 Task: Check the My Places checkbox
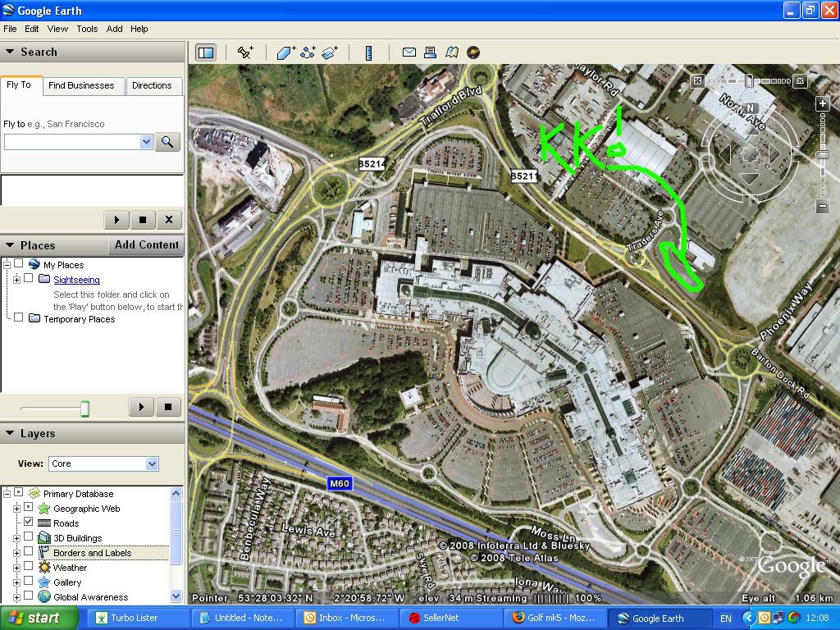pos(19,263)
